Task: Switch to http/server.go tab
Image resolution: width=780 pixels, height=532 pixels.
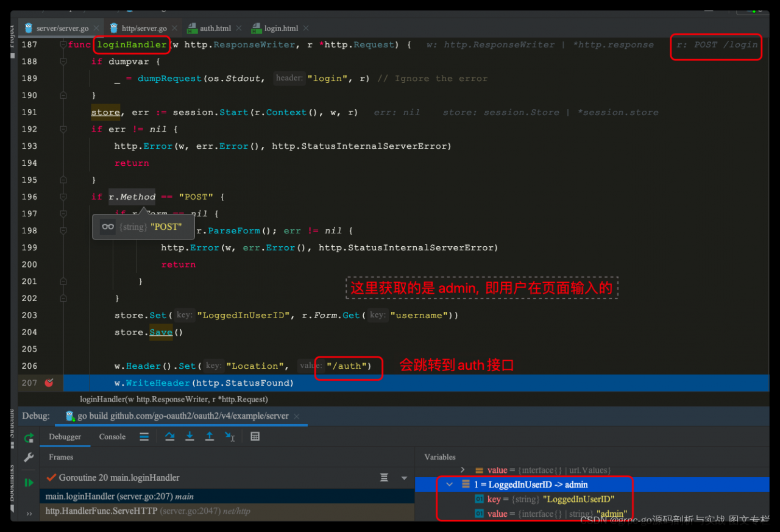Action: click(143, 28)
